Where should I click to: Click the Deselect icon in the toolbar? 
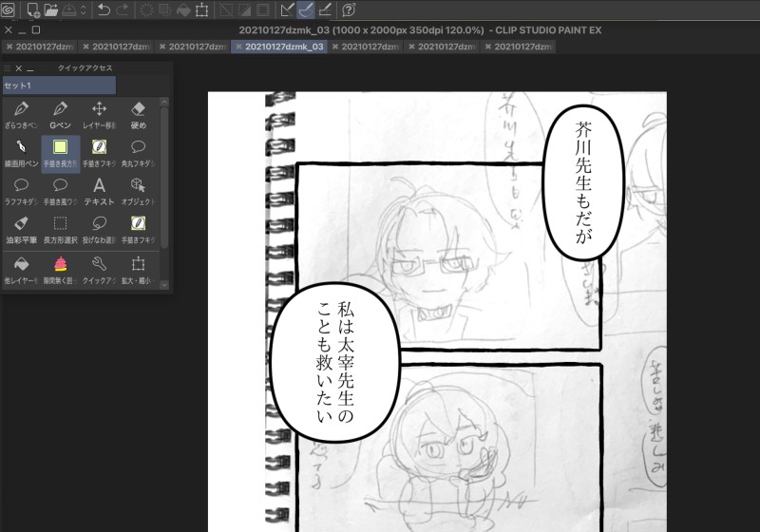pos(226,9)
